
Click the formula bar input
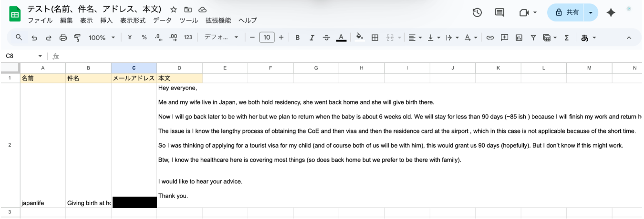353,56
